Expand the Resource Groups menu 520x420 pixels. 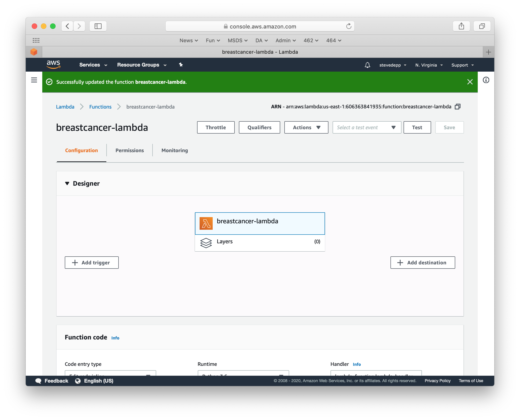pyautogui.click(x=142, y=65)
